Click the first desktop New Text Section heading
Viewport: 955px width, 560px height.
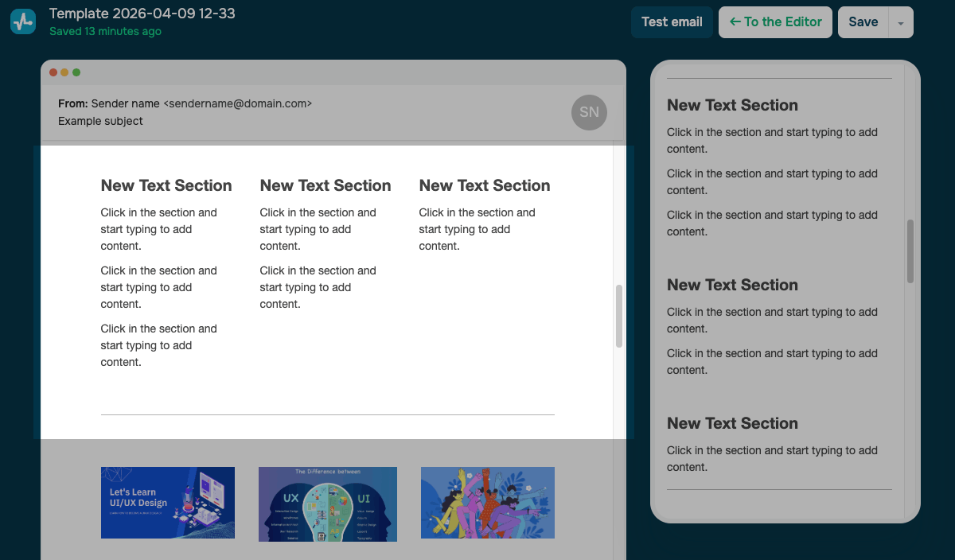point(166,185)
